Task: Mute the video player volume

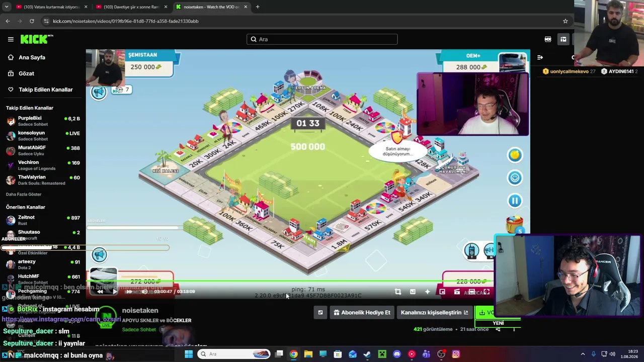Action: (144, 292)
